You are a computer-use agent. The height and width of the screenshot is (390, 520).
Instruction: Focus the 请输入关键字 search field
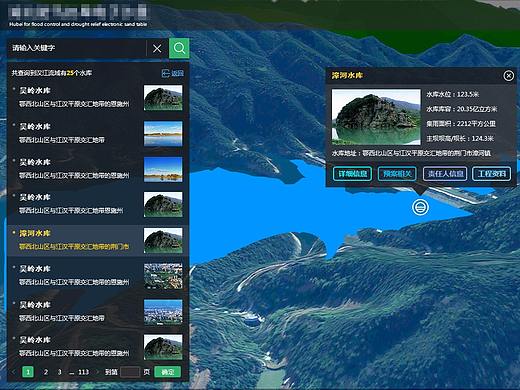point(77,48)
